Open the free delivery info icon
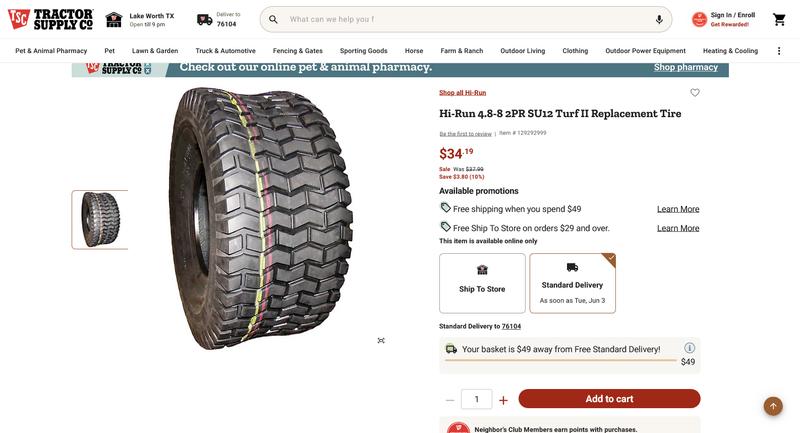800x433 pixels. [689, 348]
